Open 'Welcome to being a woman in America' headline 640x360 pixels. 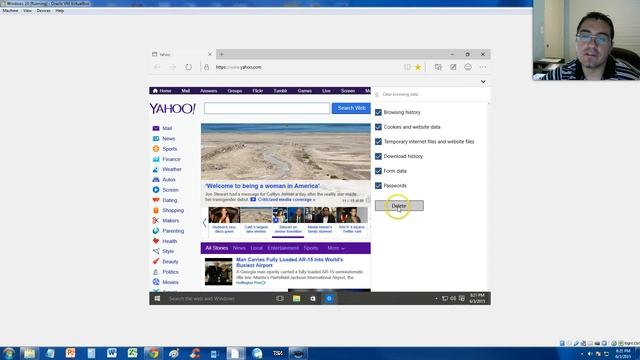[x=263, y=186]
